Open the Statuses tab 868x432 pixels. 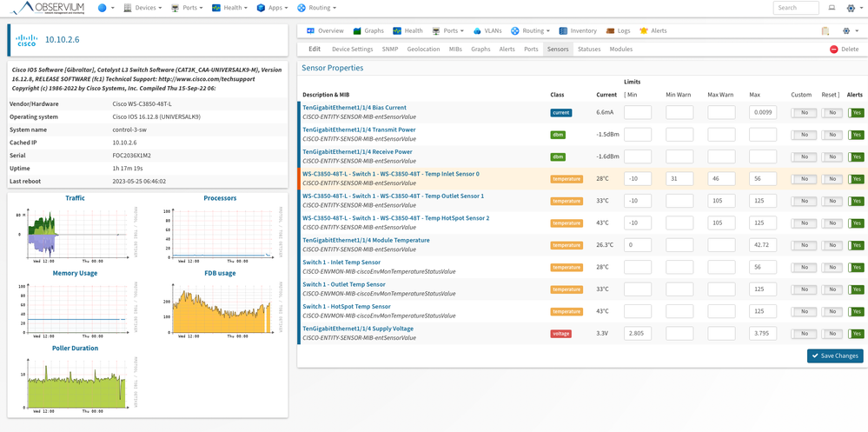click(589, 50)
